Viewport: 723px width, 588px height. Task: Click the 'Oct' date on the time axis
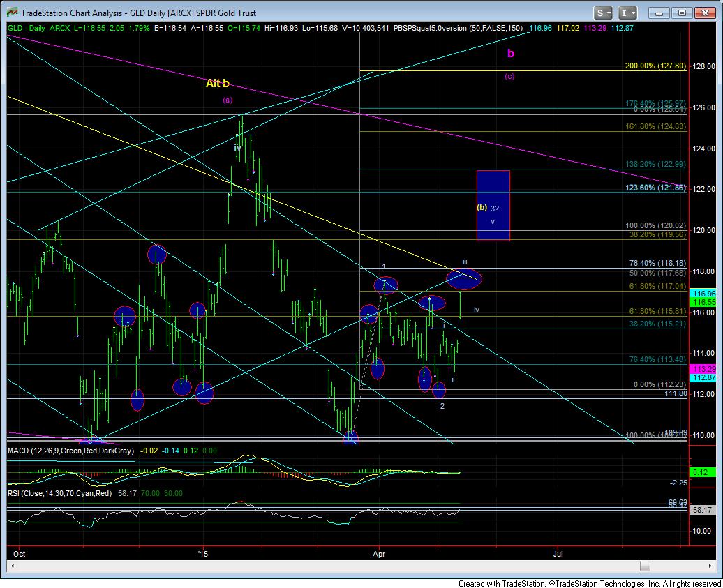tap(20, 554)
